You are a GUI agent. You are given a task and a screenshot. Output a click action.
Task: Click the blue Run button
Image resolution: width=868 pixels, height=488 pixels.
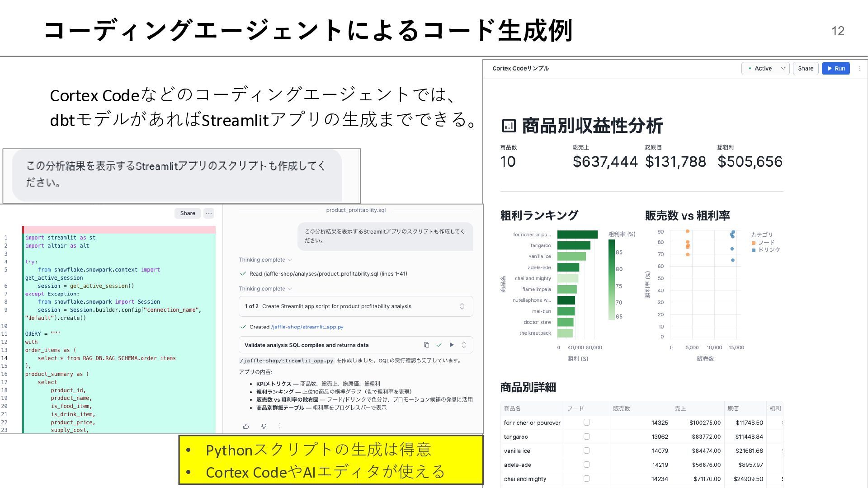tap(835, 69)
